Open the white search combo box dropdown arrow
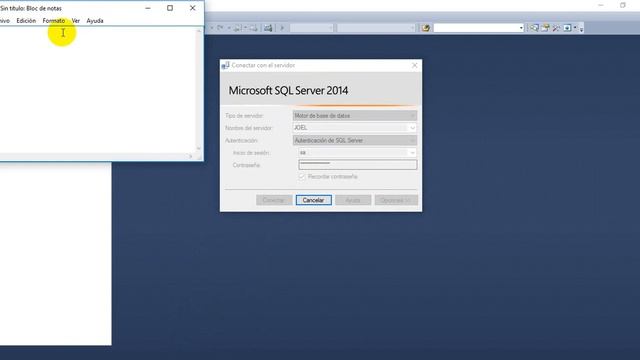The image size is (640, 360). (521, 28)
